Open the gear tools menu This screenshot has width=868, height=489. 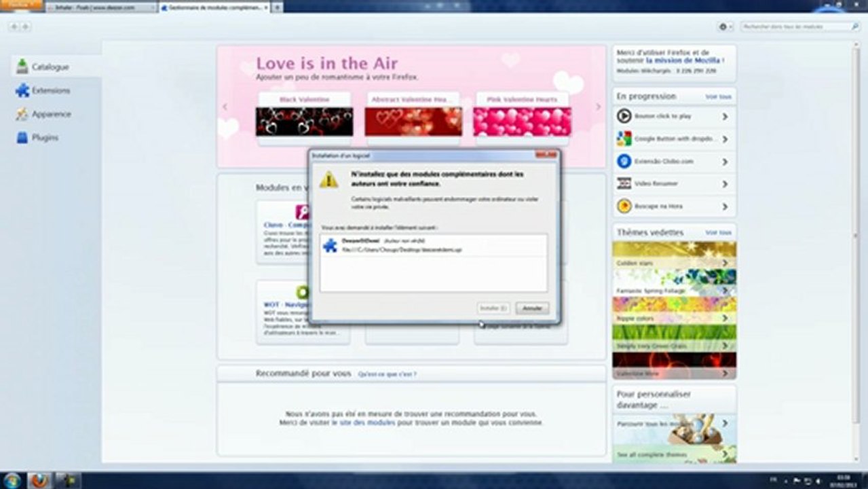pyautogui.click(x=725, y=26)
